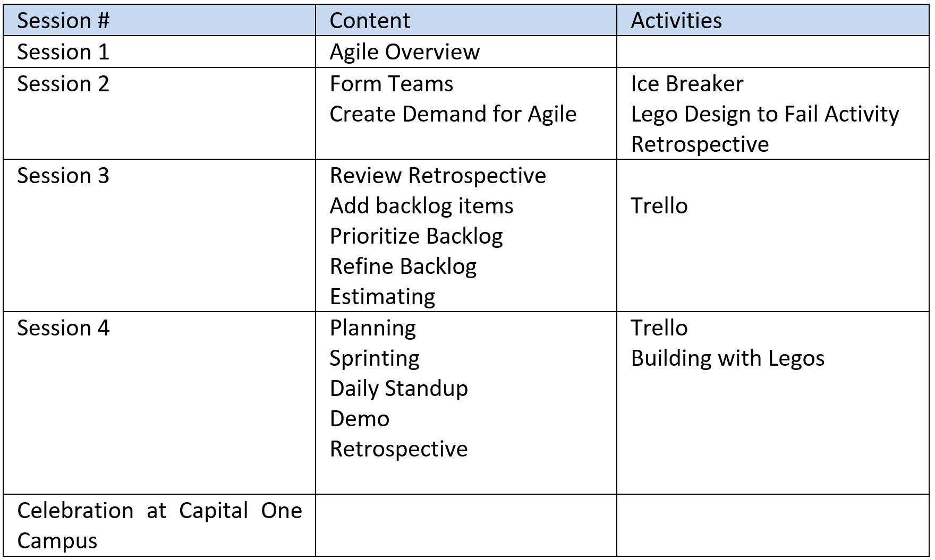Screen dimensions: 935x560
Task: Click 'Celebration at Capital One Campus' cell
Action: (159, 525)
